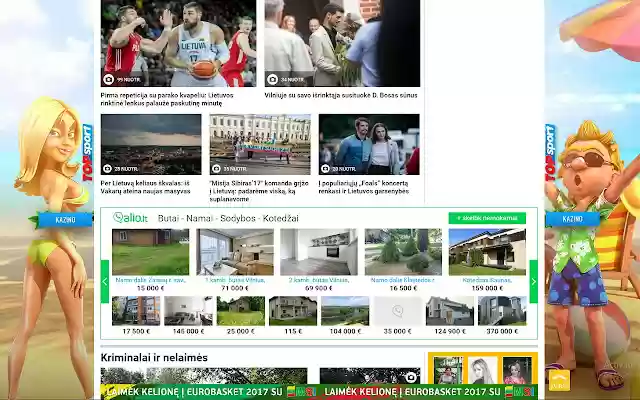Click camera icon on basketball article photo
The image size is (640, 400).
pos(109,79)
